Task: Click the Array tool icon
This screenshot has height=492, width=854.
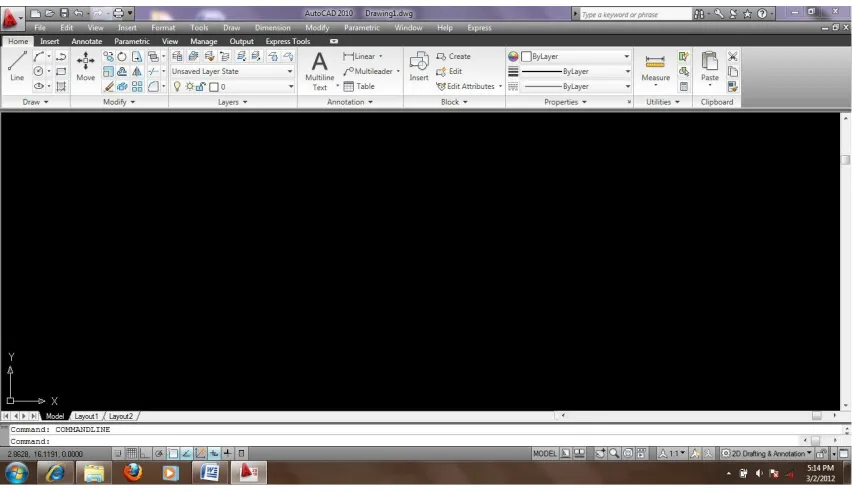Action: (137, 87)
